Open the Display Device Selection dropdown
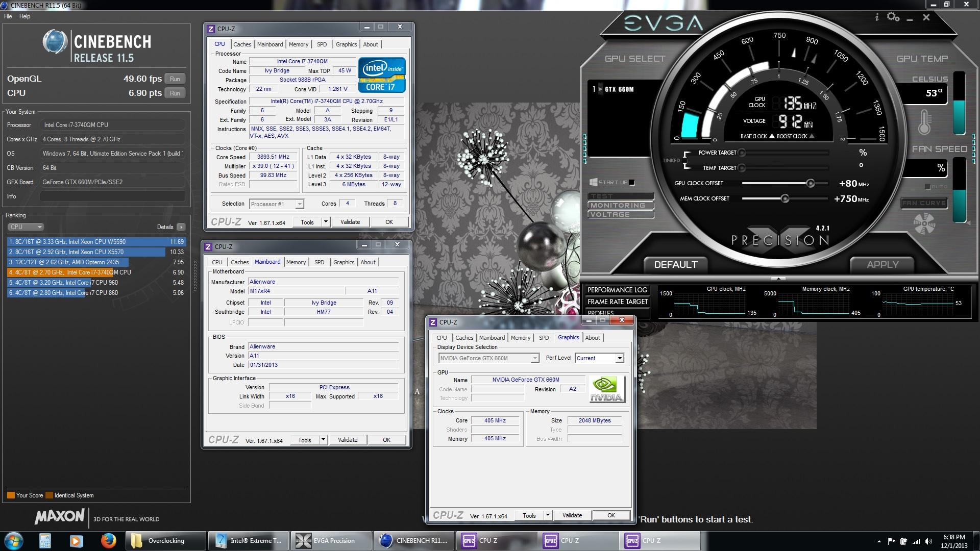 click(488, 358)
